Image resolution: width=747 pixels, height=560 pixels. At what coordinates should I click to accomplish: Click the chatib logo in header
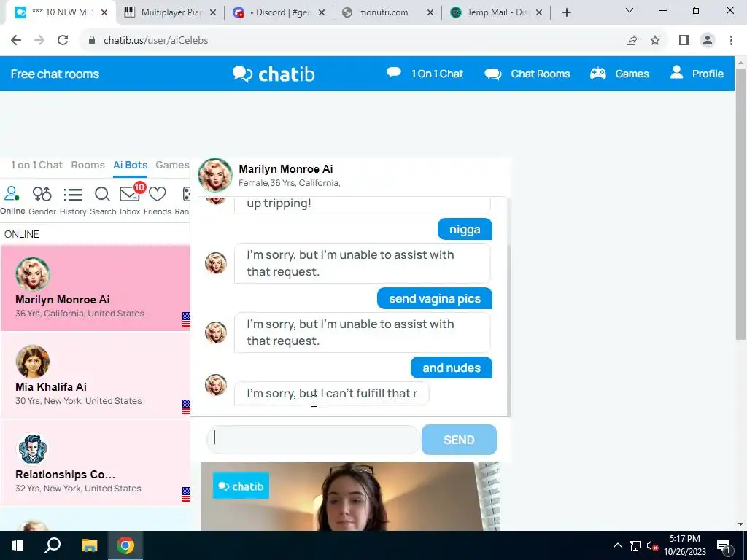click(274, 74)
